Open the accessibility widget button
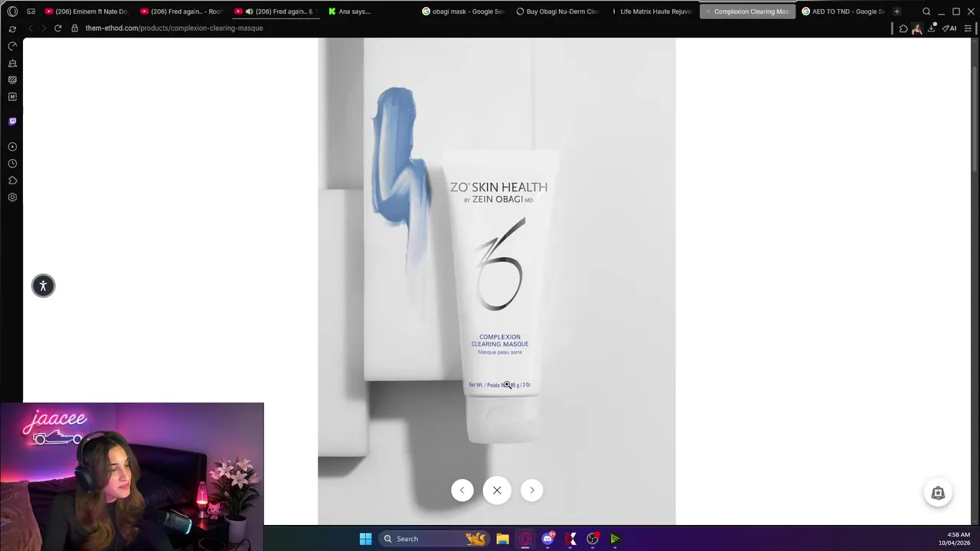Image resolution: width=980 pixels, height=551 pixels. pos(43,285)
